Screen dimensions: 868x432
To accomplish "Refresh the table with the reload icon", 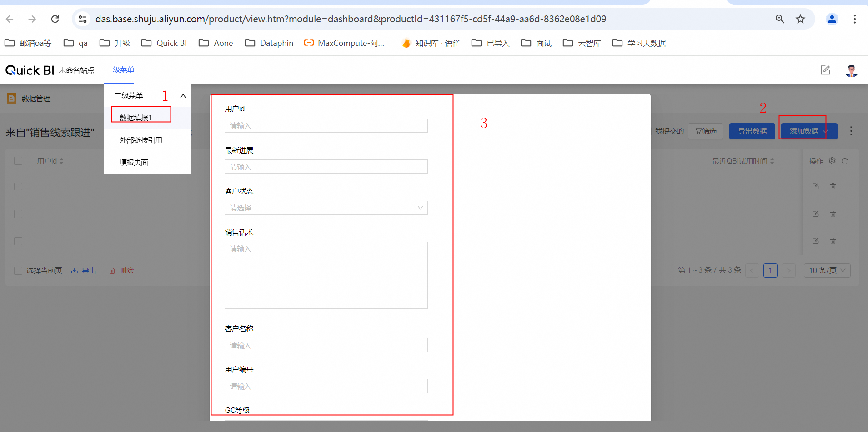I will pos(845,161).
